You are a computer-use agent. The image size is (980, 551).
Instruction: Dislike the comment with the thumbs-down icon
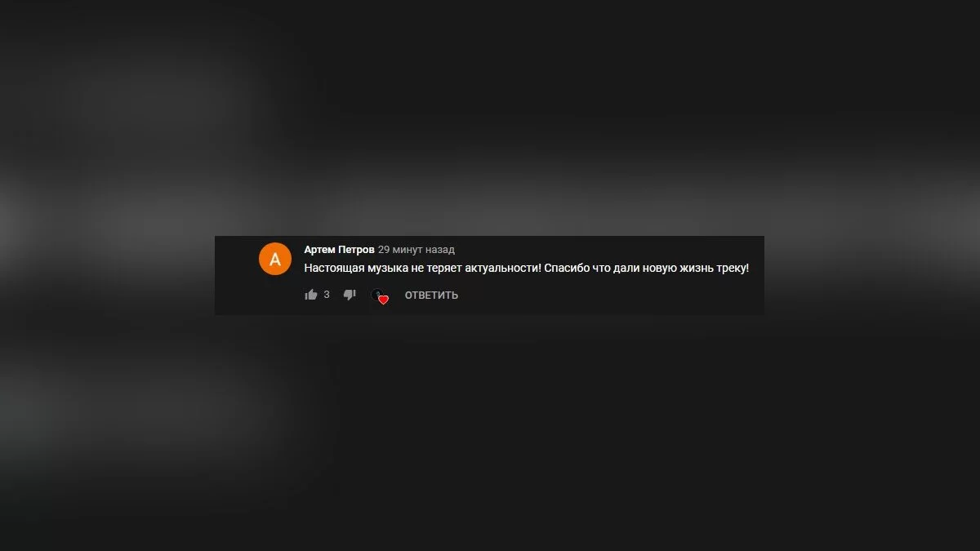pyautogui.click(x=350, y=295)
